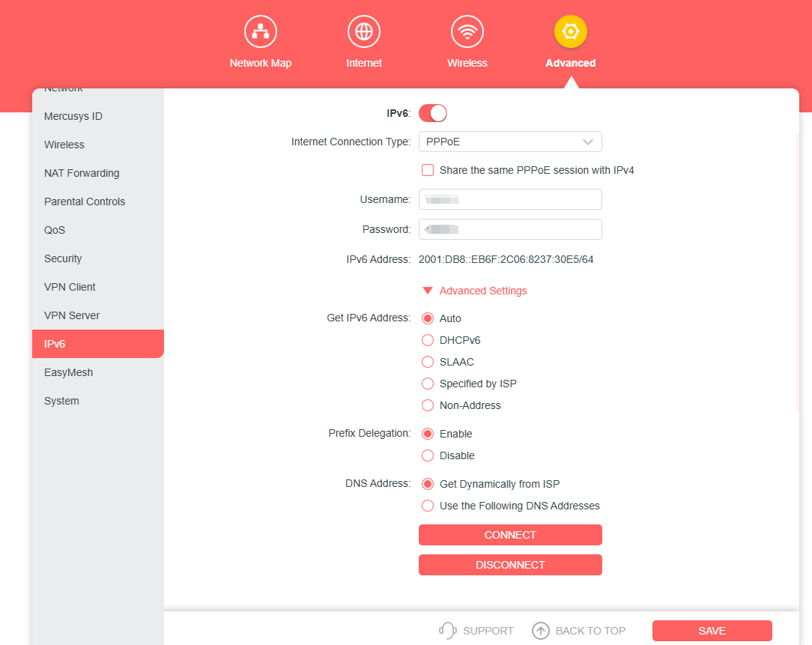The image size is (812, 645).
Task: Open the Network Map icon
Action: pos(261,31)
